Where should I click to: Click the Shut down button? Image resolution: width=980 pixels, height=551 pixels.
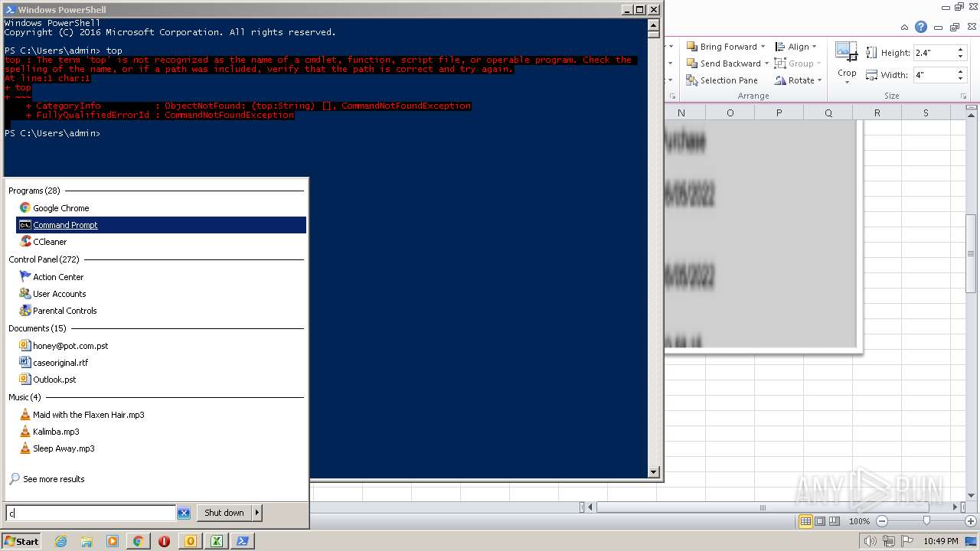224,513
